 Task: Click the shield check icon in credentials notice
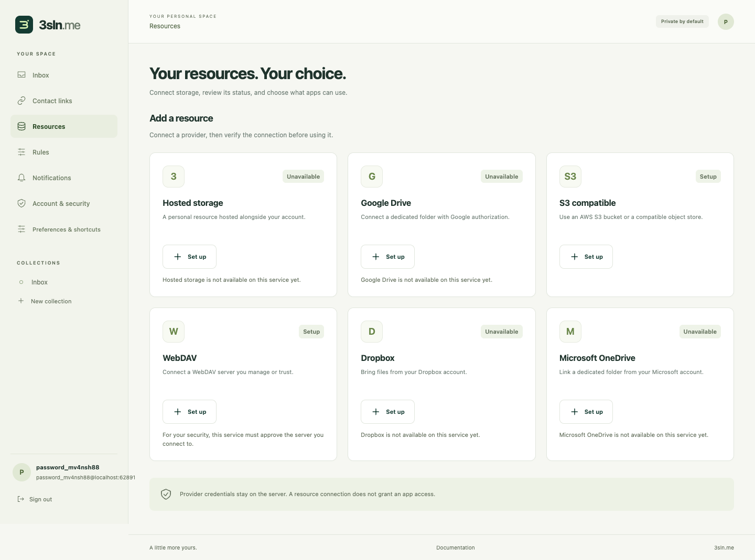tap(166, 494)
